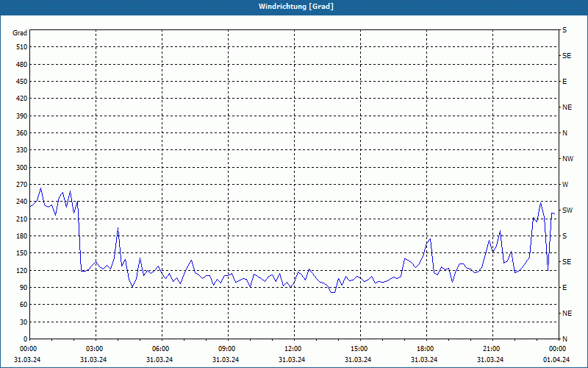Select the 270 y-axis value

point(22,185)
